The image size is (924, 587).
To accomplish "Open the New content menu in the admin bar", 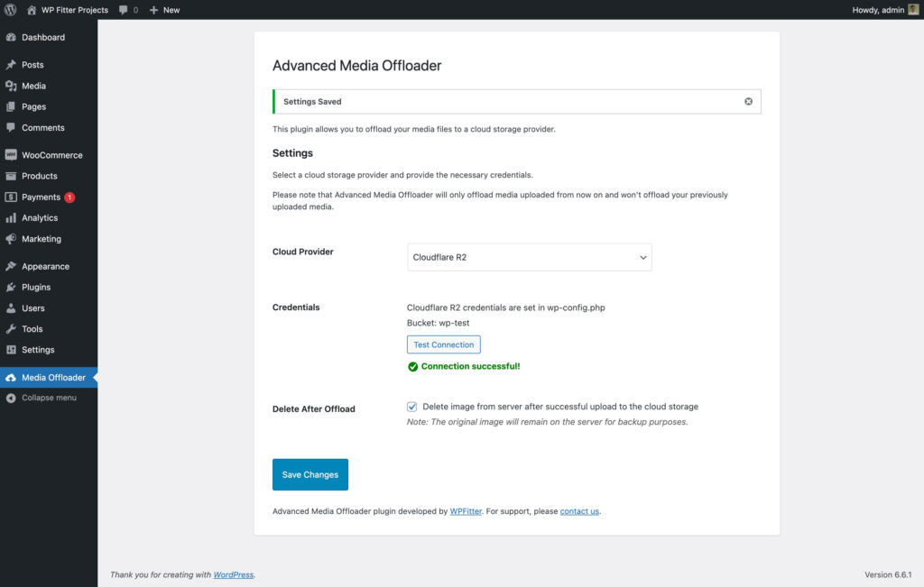I will 164,10.
